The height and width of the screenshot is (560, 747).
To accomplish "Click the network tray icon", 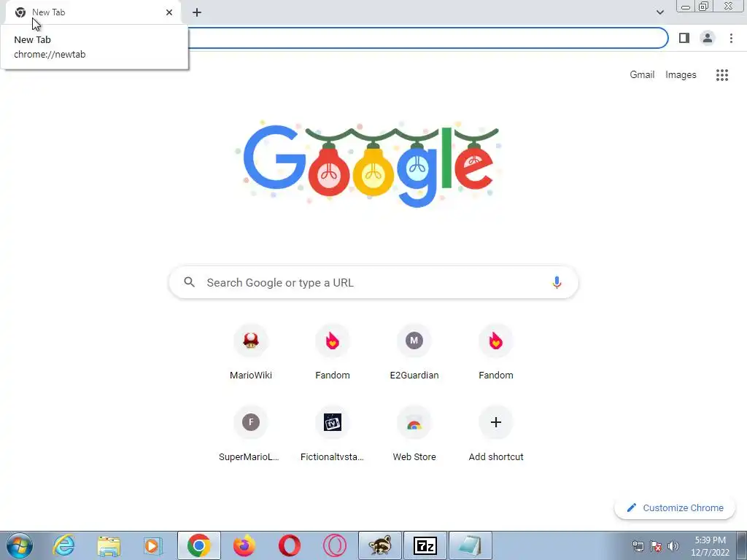I will point(638,546).
